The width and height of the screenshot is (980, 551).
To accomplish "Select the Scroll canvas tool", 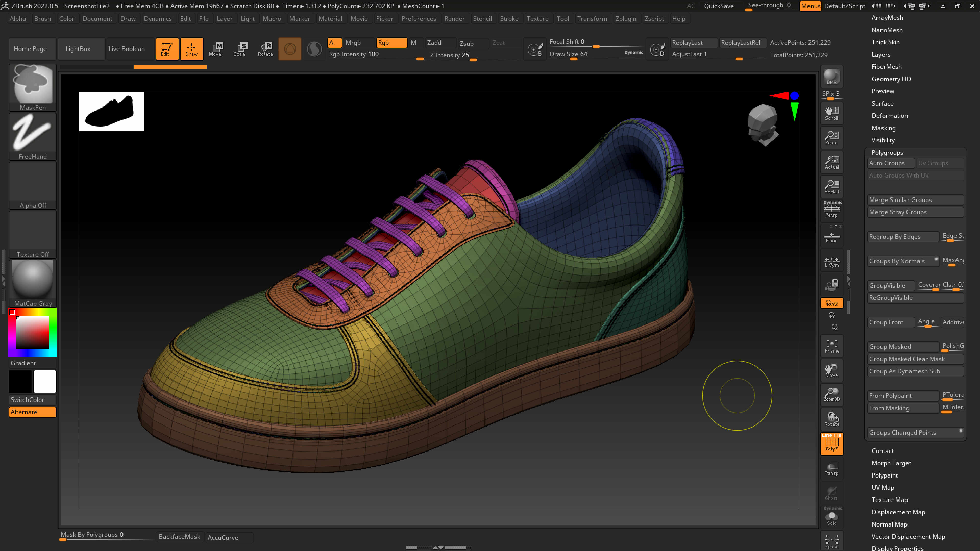I will 832,113.
